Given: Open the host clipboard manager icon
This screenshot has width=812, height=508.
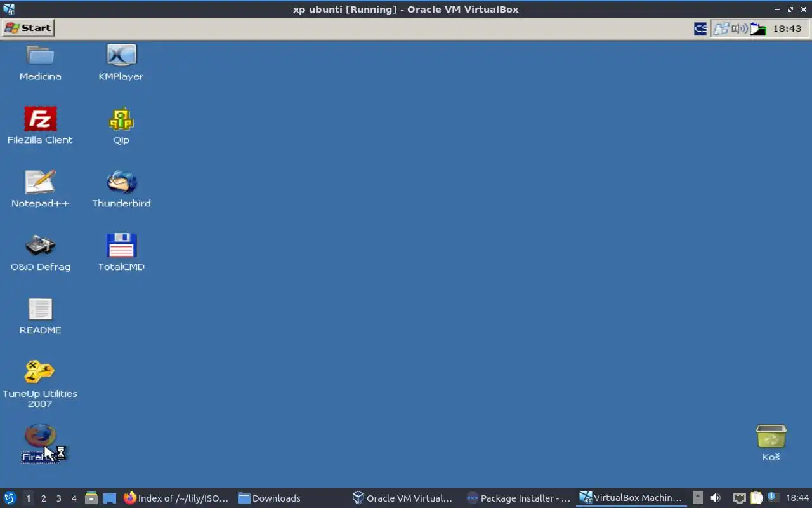Looking at the screenshot, I should (x=756, y=498).
